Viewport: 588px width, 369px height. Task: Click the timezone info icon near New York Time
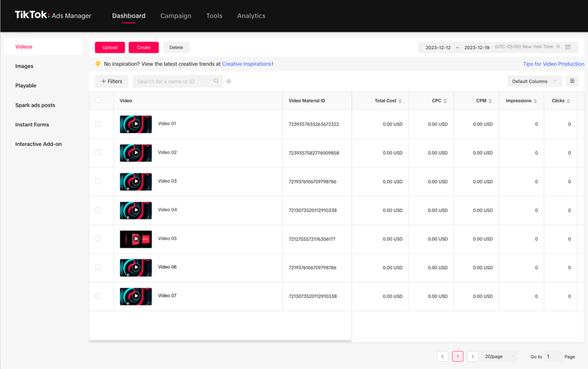point(559,46)
